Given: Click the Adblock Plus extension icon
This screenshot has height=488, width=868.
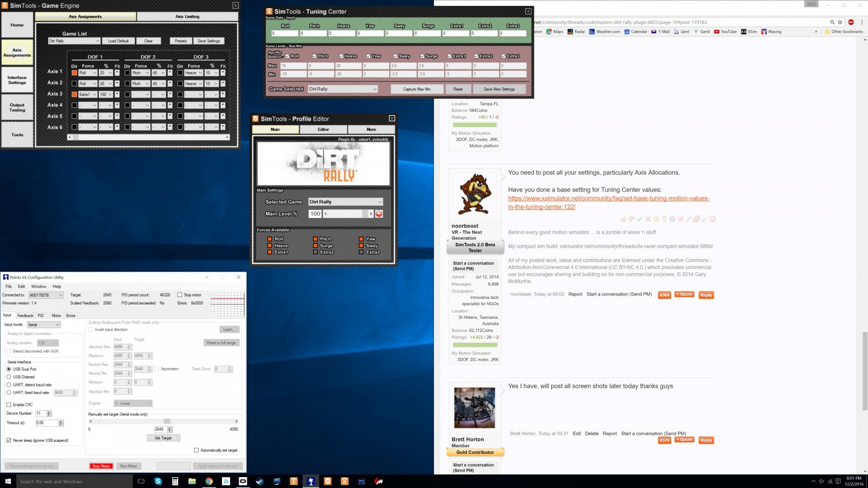Looking at the screenshot, I should pyautogui.click(x=851, y=22).
